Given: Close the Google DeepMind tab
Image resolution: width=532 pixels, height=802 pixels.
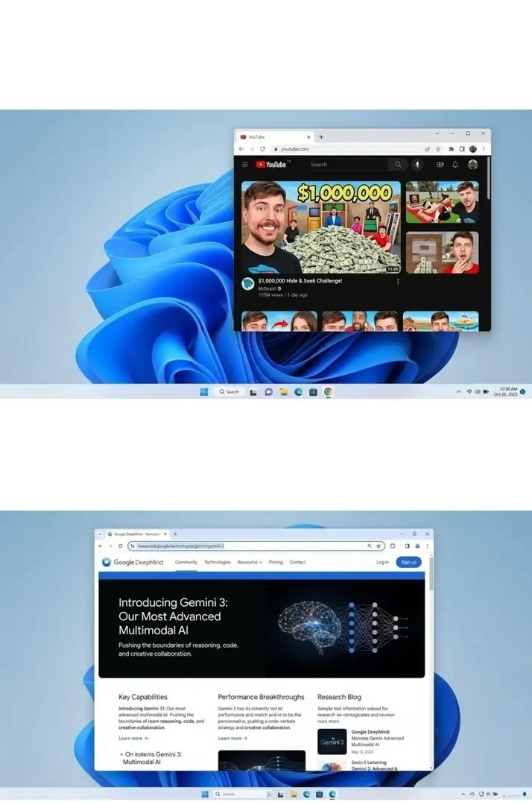Looking at the screenshot, I should (165, 534).
